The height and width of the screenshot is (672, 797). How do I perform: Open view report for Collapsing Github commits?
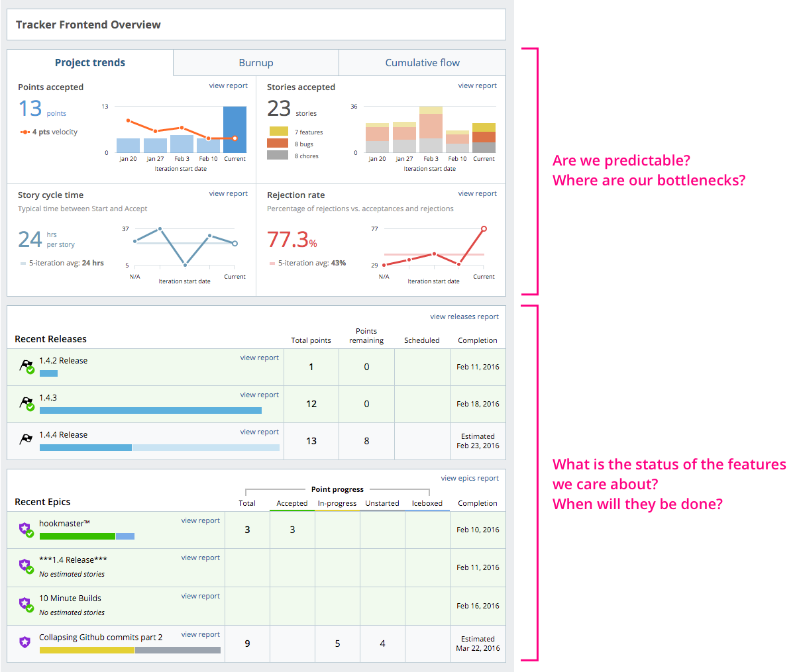(x=200, y=634)
